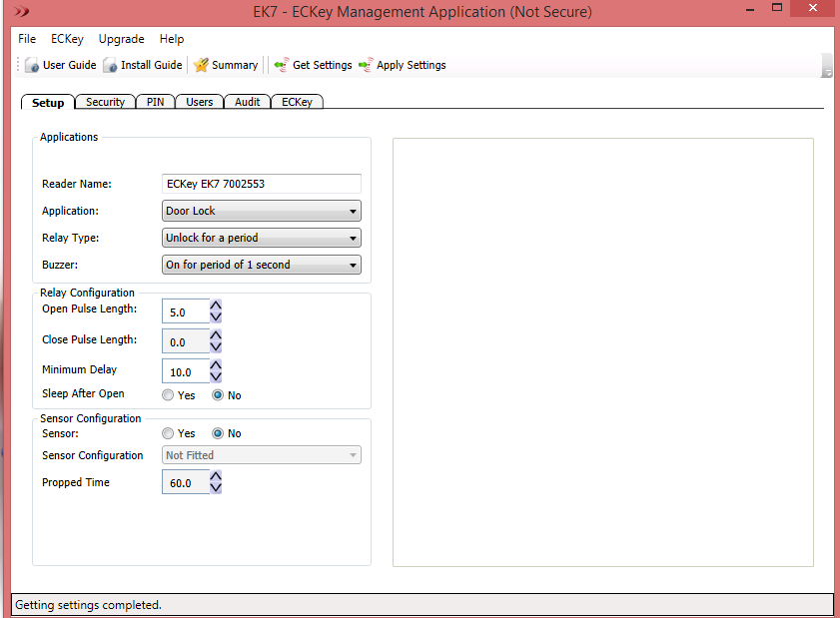
Task: Select No for Sleep After Open
Action: 218,395
